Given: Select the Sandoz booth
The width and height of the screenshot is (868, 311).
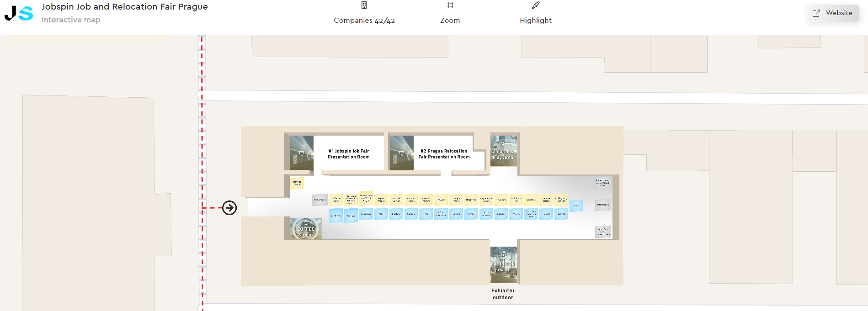Looking at the screenshot, I should (x=456, y=214).
